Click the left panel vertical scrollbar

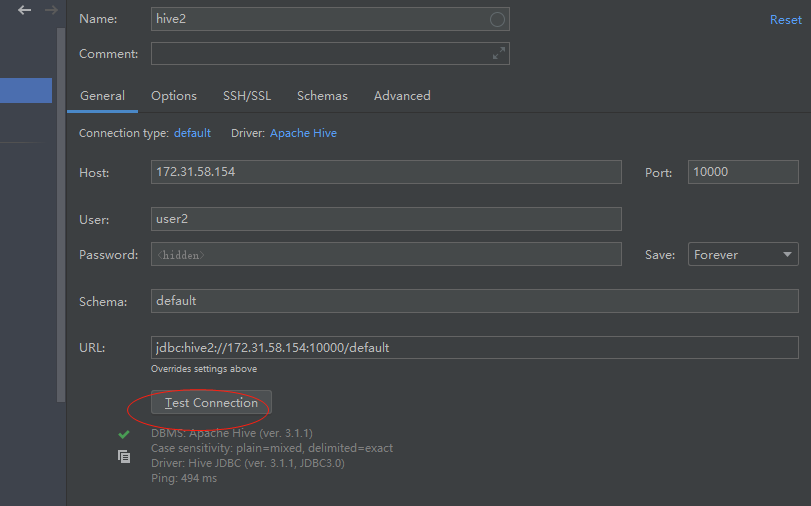click(x=61, y=215)
